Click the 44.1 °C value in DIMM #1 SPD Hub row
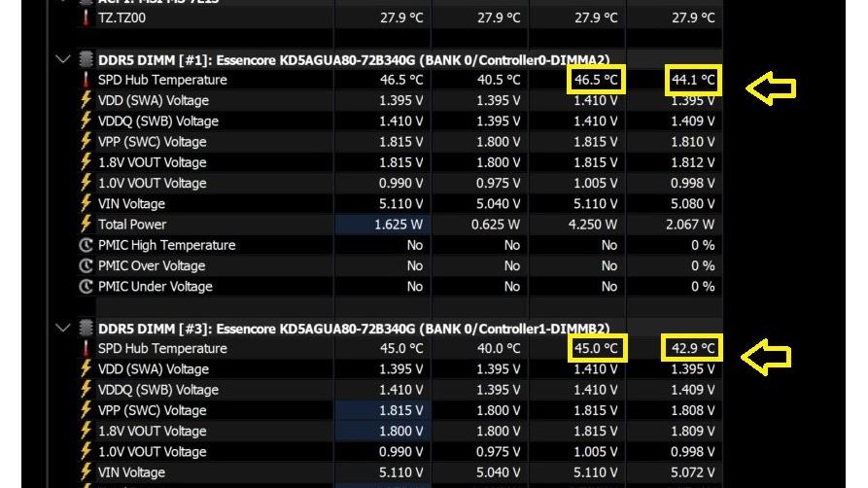 (x=693, y=80)
